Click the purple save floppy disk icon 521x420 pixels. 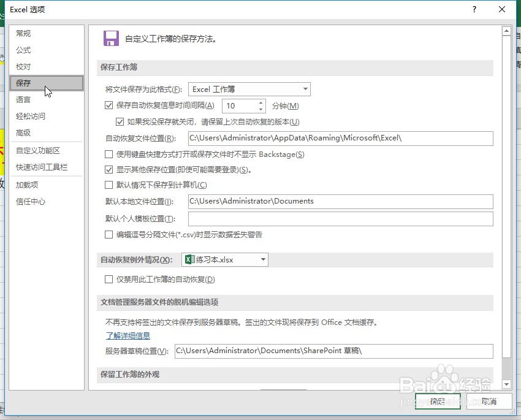[111, 39]
